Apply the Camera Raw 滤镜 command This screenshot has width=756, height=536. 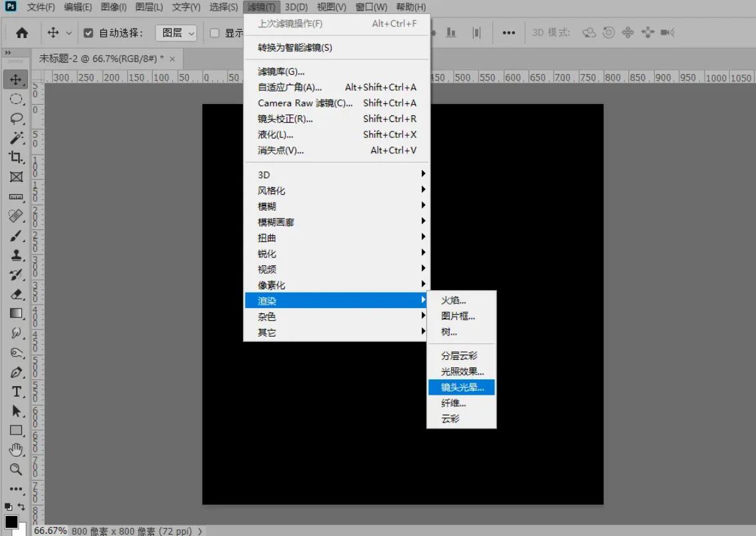point(304,103)
